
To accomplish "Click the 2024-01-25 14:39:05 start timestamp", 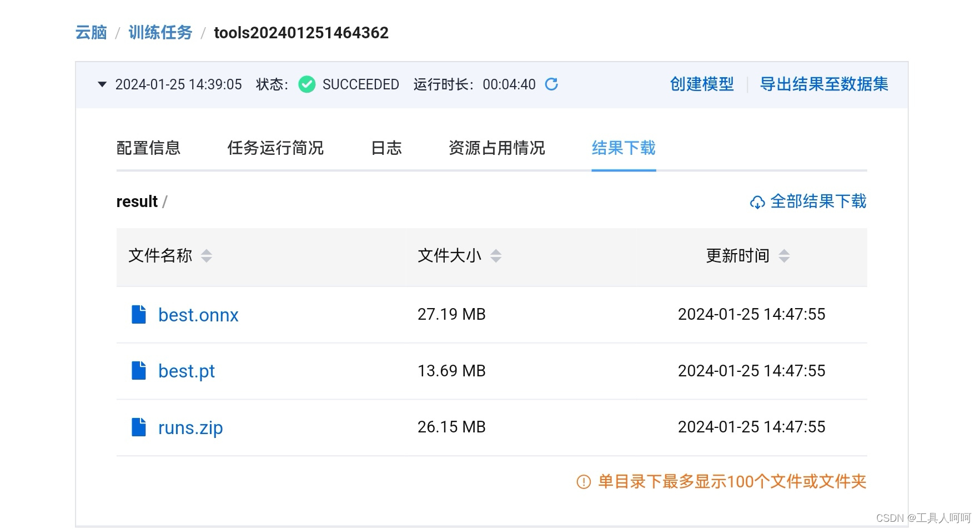I will click(x=178, y=84).
